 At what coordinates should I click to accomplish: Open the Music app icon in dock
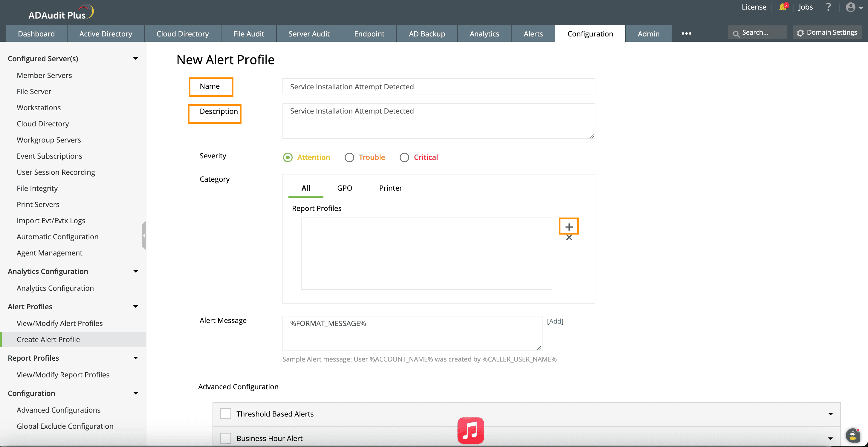(470, 430)
